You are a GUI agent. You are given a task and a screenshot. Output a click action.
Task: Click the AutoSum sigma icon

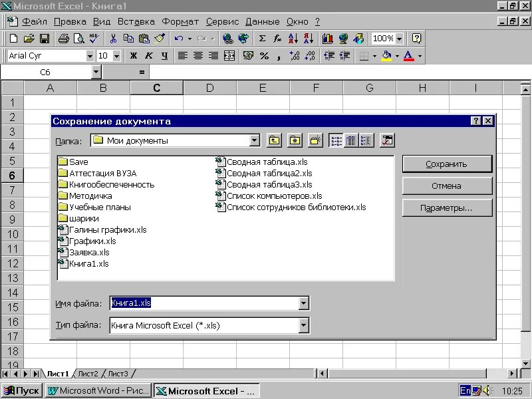pyautogui.click(x=262, y=39)
